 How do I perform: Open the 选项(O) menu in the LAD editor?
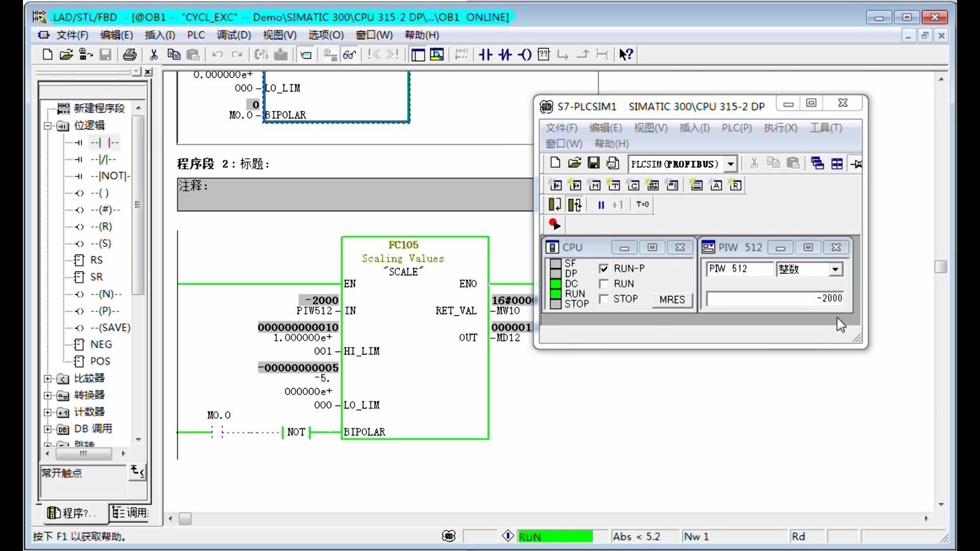pos(326,35)
